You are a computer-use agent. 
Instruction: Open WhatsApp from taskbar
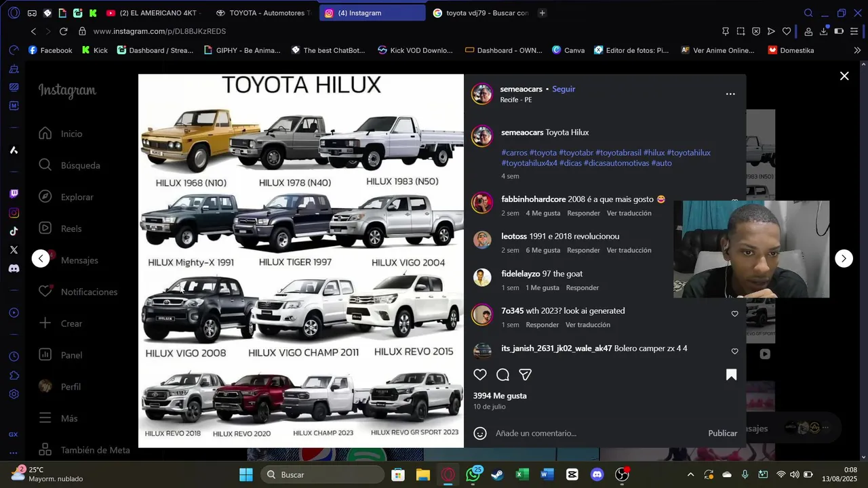(473, 474)
